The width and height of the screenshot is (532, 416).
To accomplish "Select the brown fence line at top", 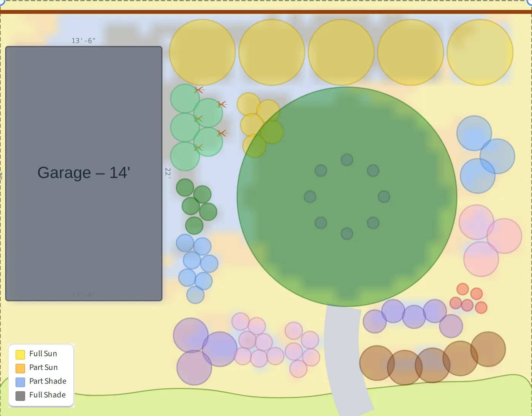I will (266, 12).
